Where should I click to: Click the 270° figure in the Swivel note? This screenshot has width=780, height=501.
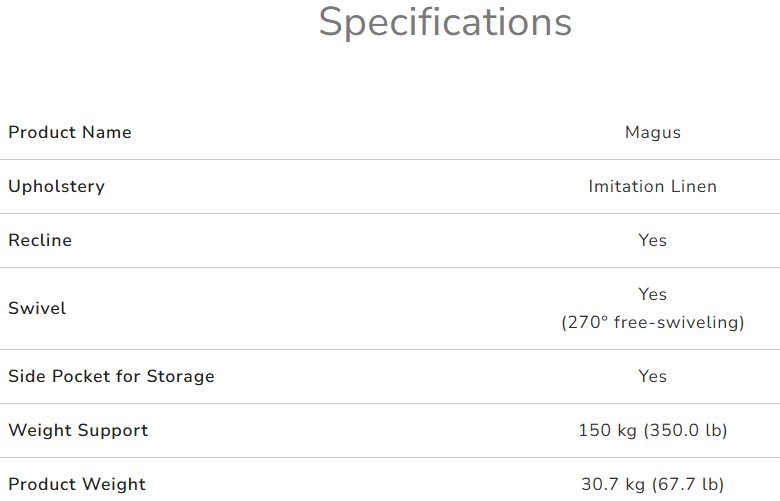[586, 323]
